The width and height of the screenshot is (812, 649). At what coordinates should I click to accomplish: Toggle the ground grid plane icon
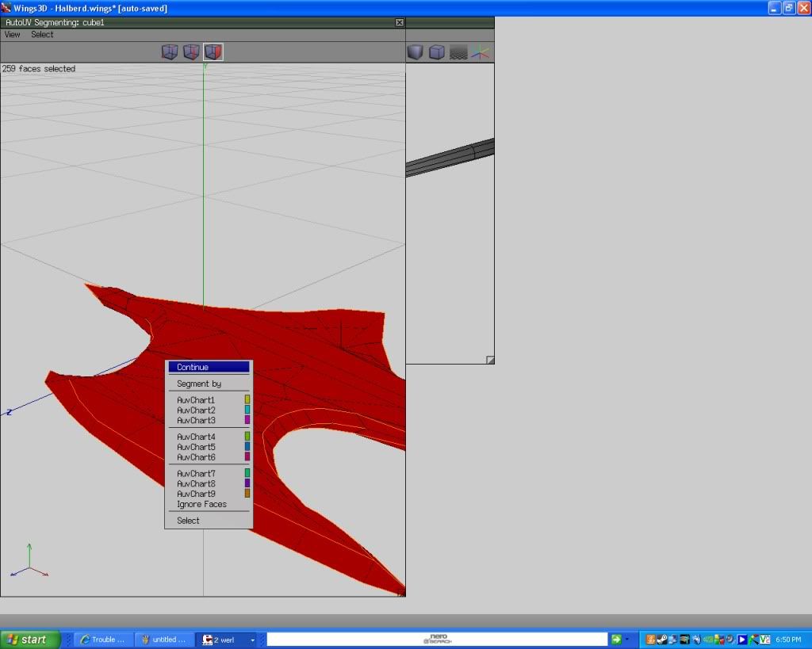coord(458,52)
